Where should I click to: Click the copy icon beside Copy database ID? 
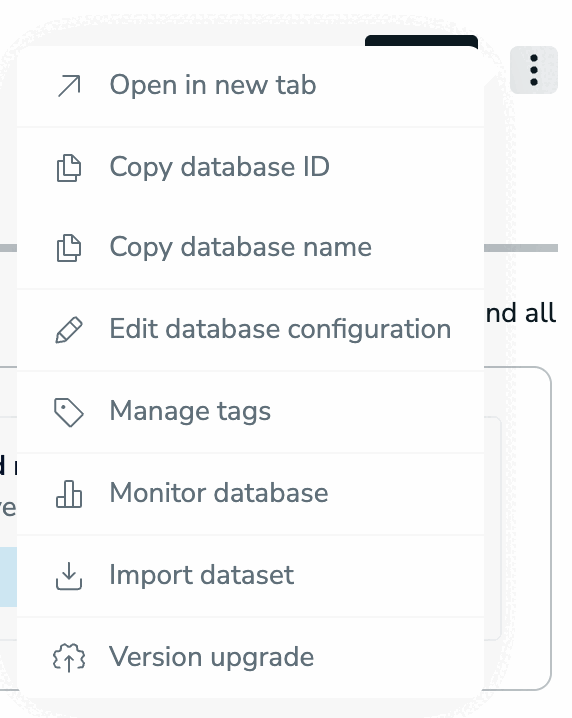click(69, 168)
